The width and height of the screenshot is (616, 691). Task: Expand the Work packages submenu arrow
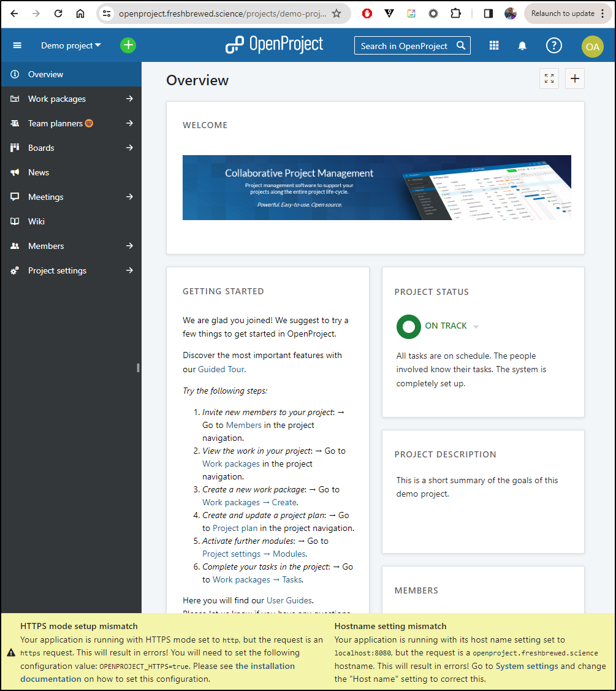(x=129, y=99)
